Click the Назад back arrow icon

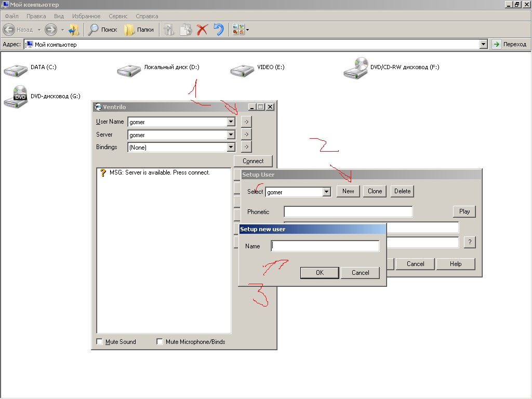pos(9,30)
